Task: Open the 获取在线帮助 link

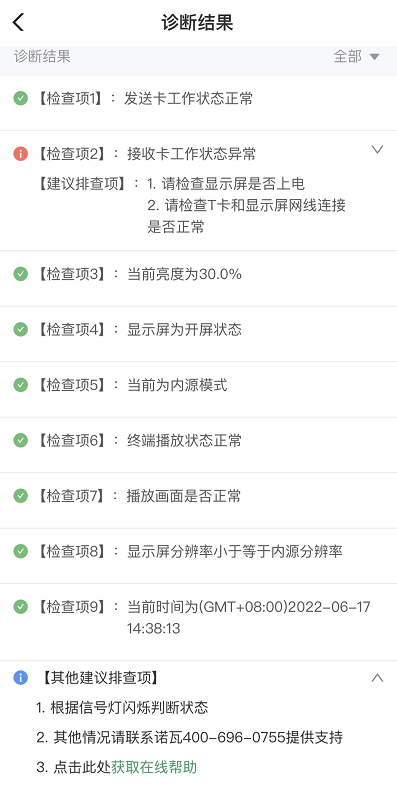Action: pos(154,767)
